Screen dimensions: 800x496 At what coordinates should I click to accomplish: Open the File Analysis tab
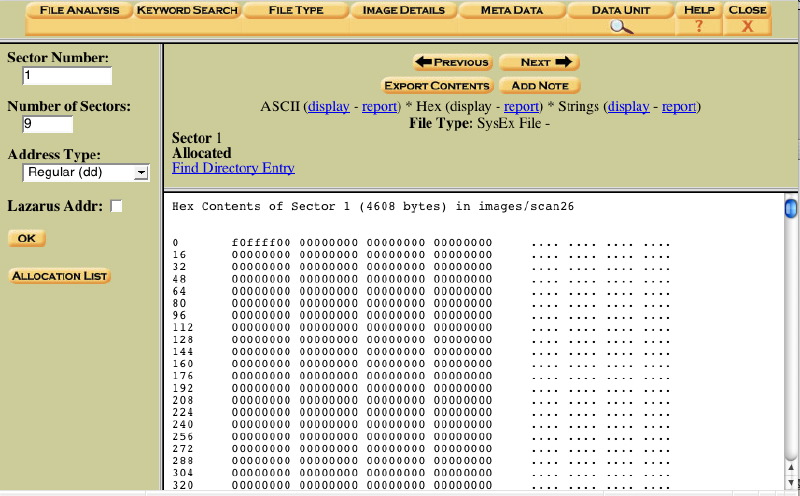point(80,10)
